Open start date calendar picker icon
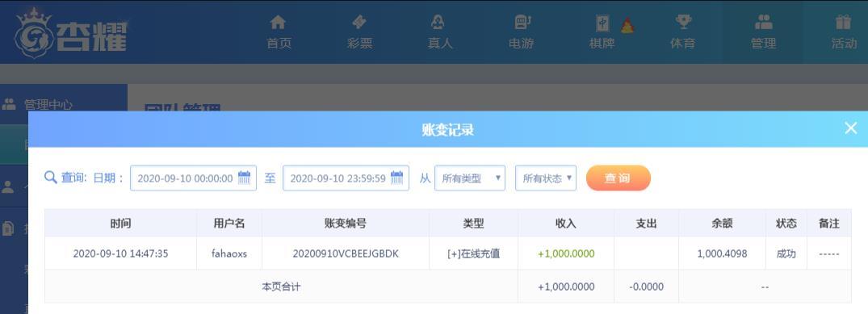The width and height of the screenshot is (868, 314). coord(244,178)
